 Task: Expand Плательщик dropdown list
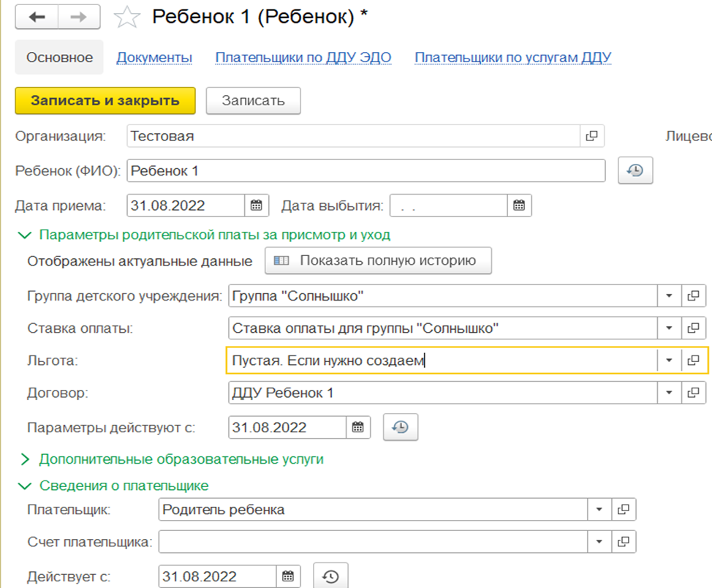click(599, 510)
